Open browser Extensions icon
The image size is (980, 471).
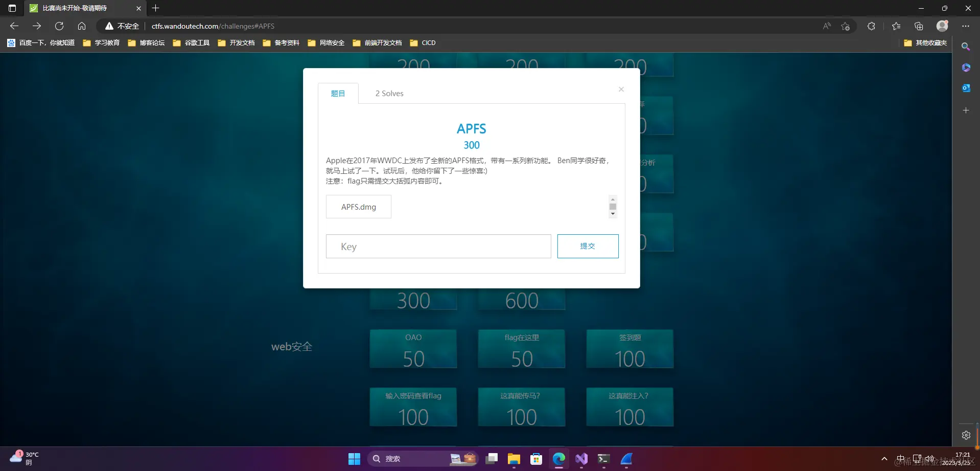[x=872, y=26]
